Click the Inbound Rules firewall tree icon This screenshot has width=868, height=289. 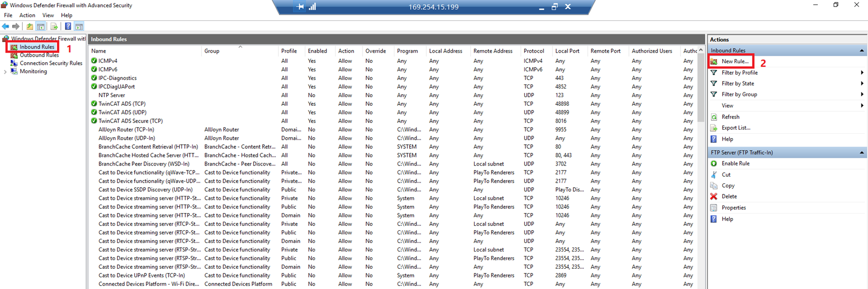[x=14, y=47]
